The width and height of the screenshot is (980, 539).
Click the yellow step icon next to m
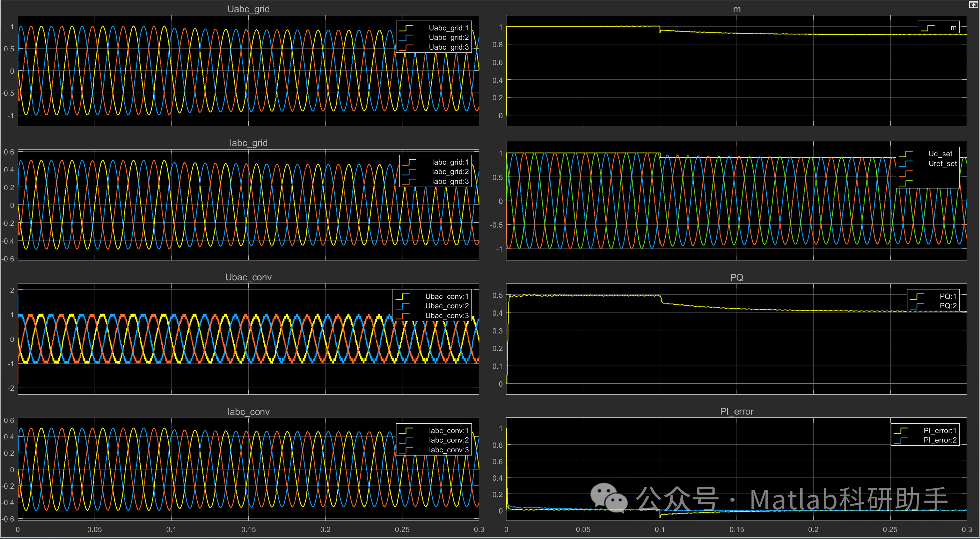pos(928,27)
